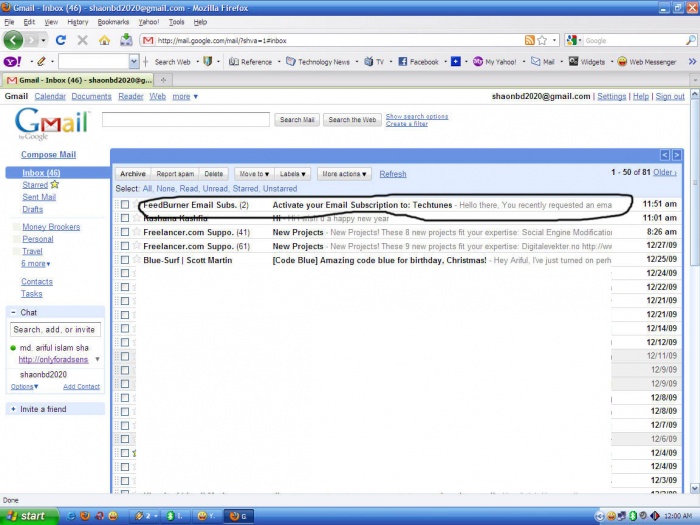Click the chat 'Search, add, or invite' field
Image resolution: width=700 pixels, height=525 pixels.
point(55,329)
